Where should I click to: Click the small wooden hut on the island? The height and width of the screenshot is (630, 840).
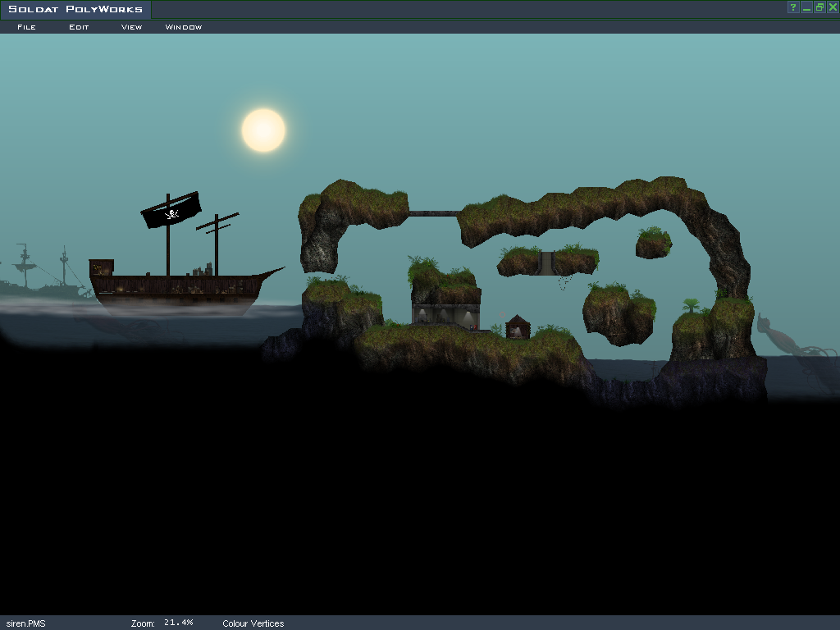click(x=517, y=327)
